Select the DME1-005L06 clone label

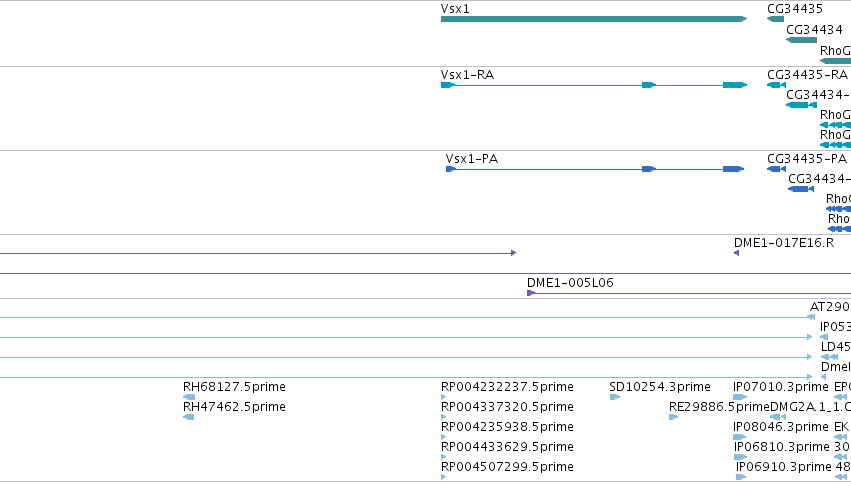coord(570,283)
